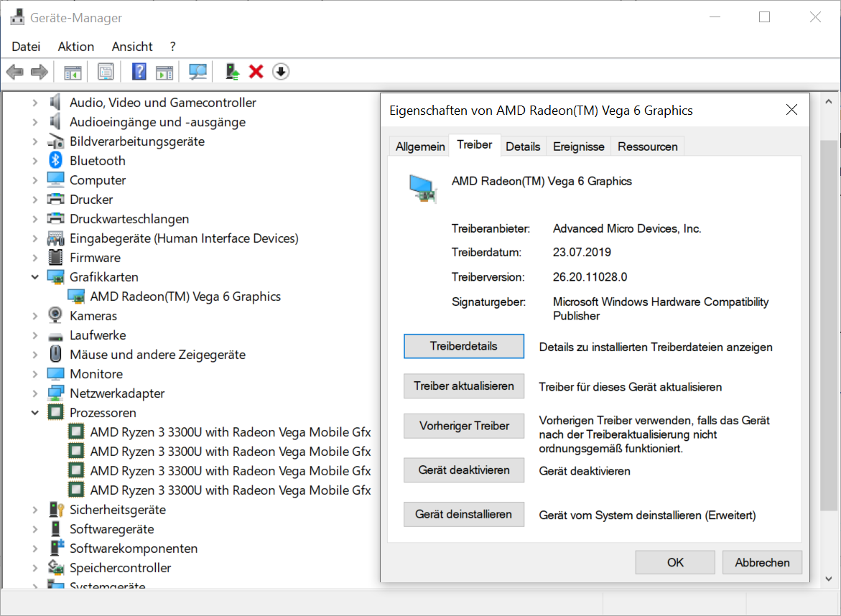Click the Gerät deinstallieren button
Screen dimensions: 841x616
click(x=464, y=514)
